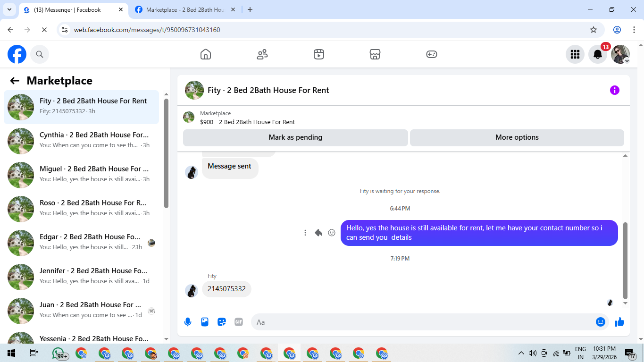React to the sent message with emoji
This screenshot has width=644, height=362.
[332, 233]
